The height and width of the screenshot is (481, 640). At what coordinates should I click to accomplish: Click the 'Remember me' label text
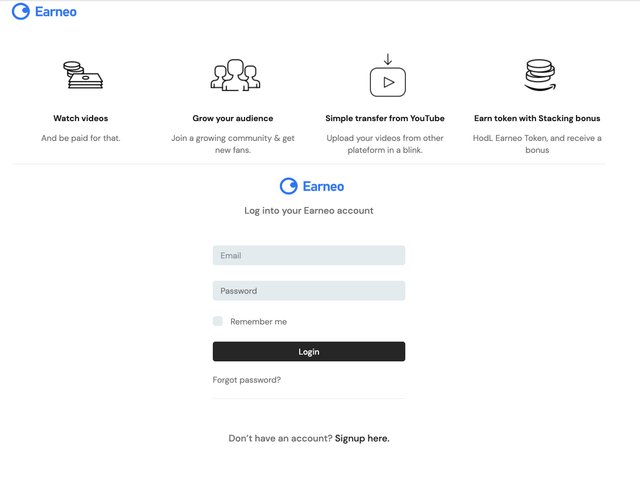(258, 322)
